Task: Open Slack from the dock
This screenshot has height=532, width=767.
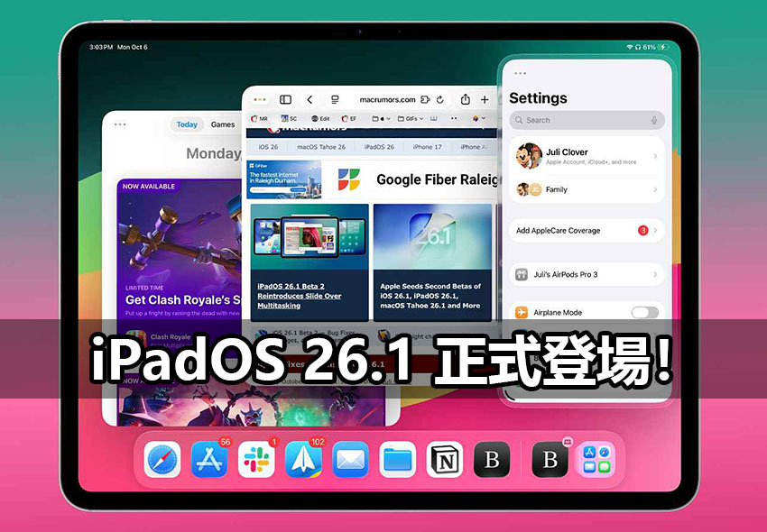Action: click(x=257, y=460)
